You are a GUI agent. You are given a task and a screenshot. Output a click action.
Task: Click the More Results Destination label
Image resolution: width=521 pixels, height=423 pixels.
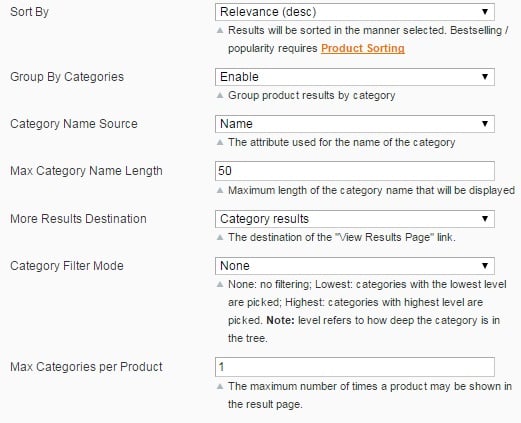[78, 219]
